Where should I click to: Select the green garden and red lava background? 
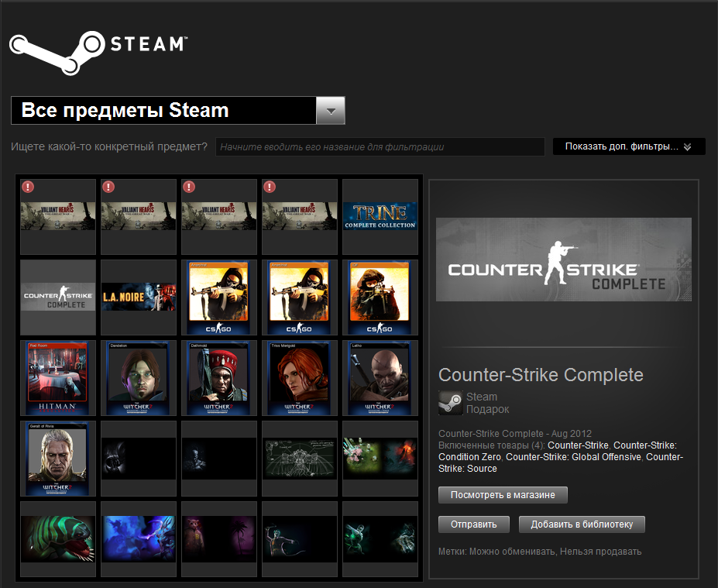[380, 459]
